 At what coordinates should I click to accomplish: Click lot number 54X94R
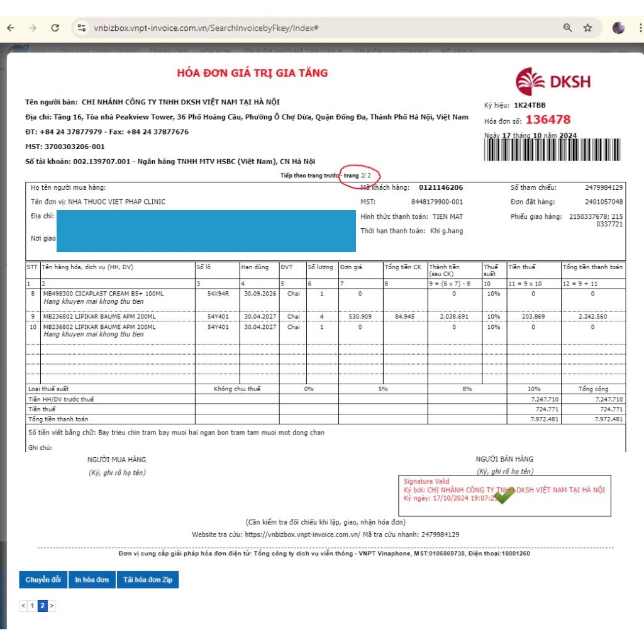[218, 294]
